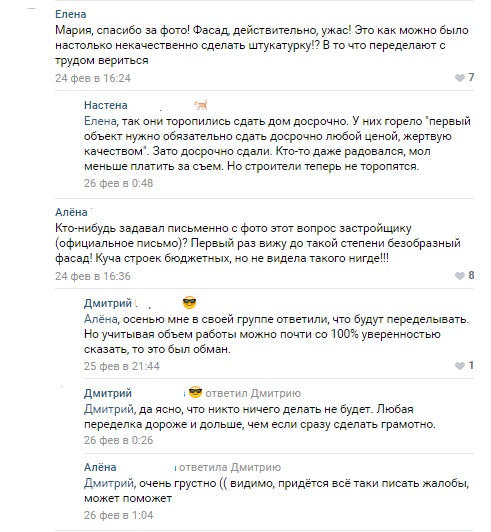Click the sunglasses emoji beside first Дмитрий

pyautogui.click(x=189, y=303)
